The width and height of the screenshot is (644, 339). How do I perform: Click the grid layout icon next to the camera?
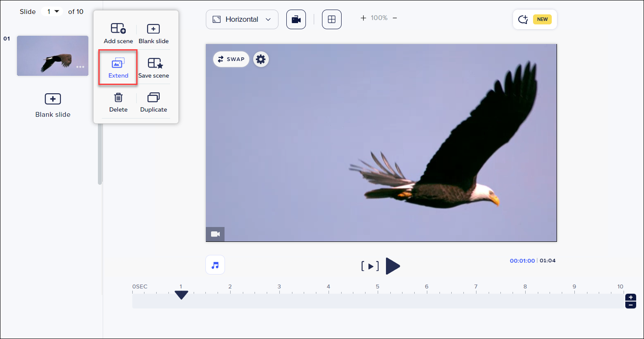(x=332, y=19)
